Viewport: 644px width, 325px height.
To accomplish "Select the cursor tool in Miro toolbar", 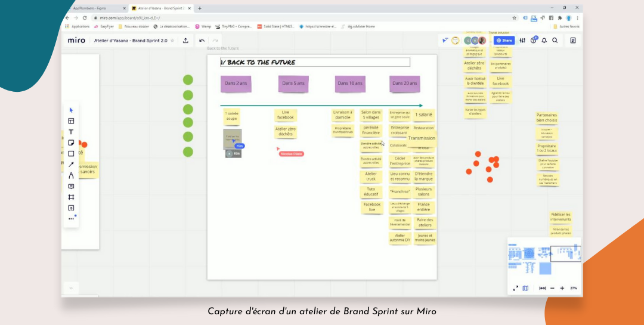I will click(x=71, y=110).
